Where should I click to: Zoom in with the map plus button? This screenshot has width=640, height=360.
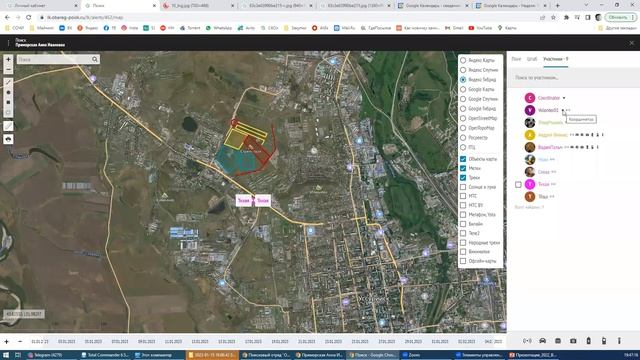tap(8, 60)
